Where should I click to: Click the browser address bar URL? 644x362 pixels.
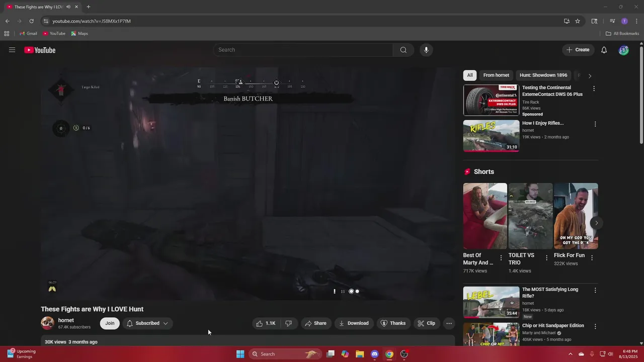click(92, 21)
